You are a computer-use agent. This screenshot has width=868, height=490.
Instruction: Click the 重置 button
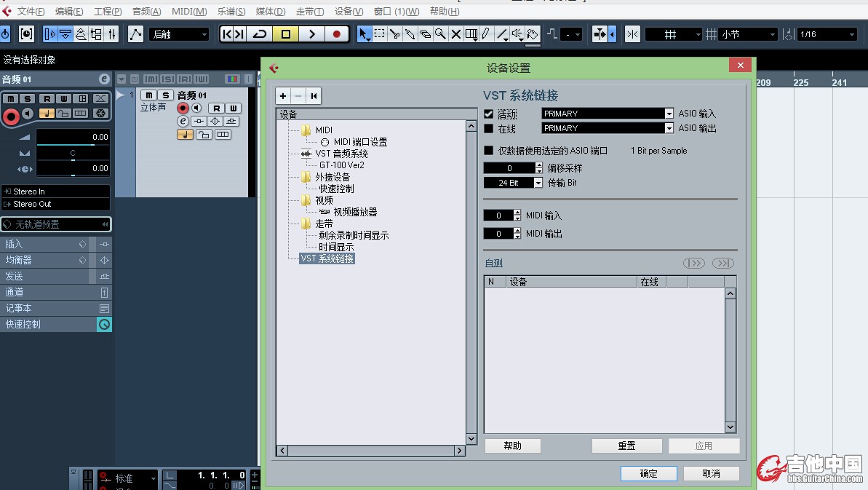[x=626, y=446]
